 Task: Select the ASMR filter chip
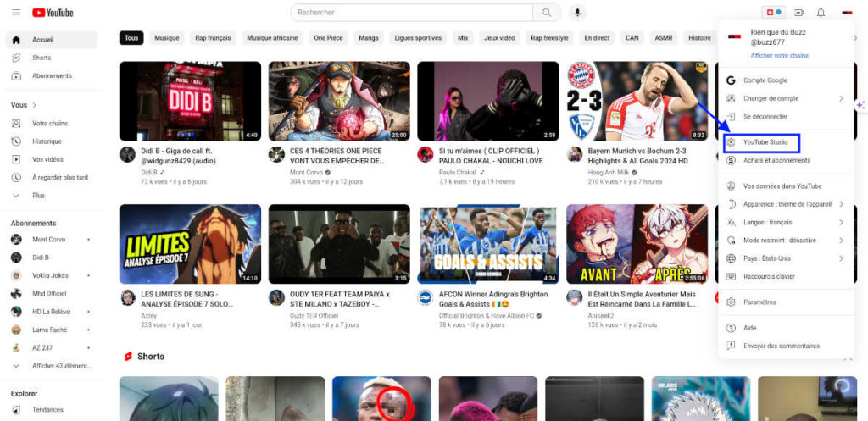pos(663,38)
